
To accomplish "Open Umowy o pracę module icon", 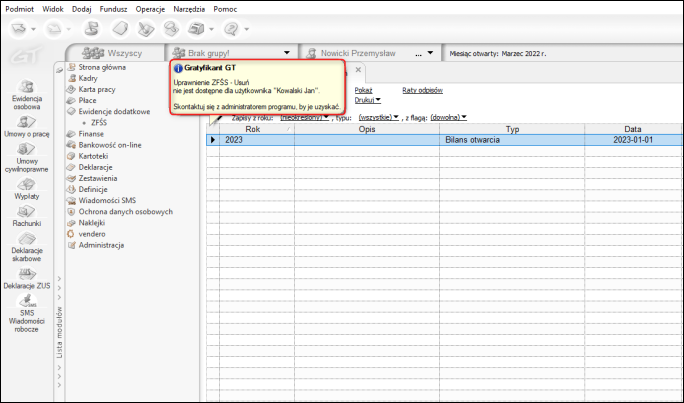I will 27,126.
